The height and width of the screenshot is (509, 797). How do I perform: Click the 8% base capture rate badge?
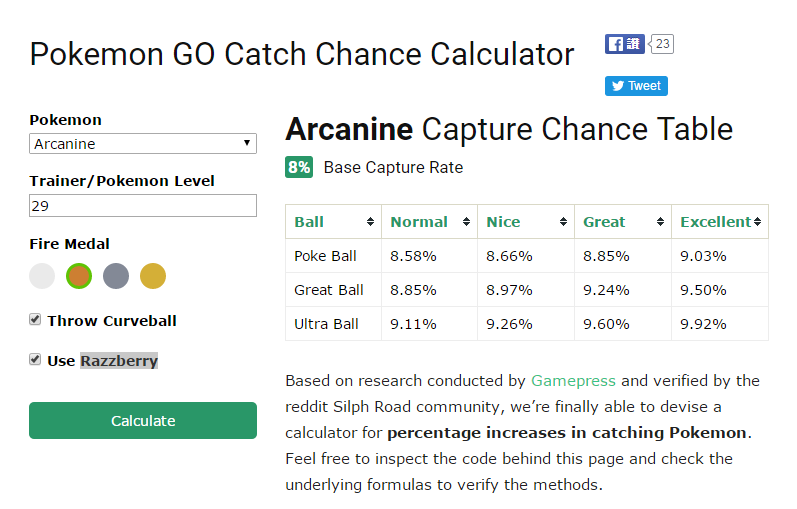(299, 167)
